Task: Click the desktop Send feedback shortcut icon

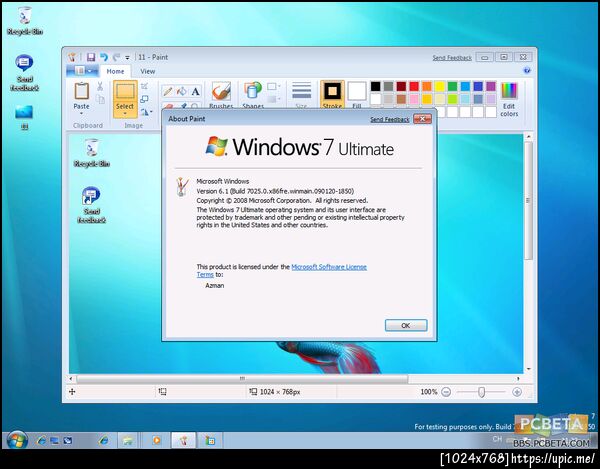Action: (24, 73)
